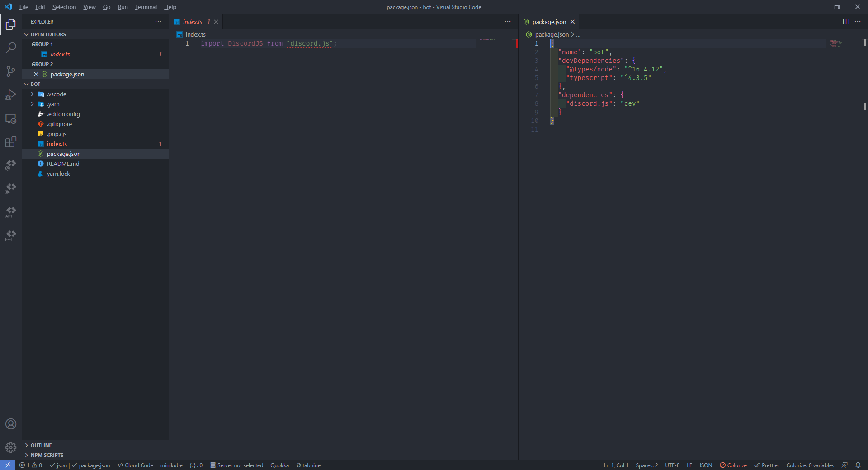868x470 pixels.
Task: Close package.json in Open Editors list
Action: (36, 74)
